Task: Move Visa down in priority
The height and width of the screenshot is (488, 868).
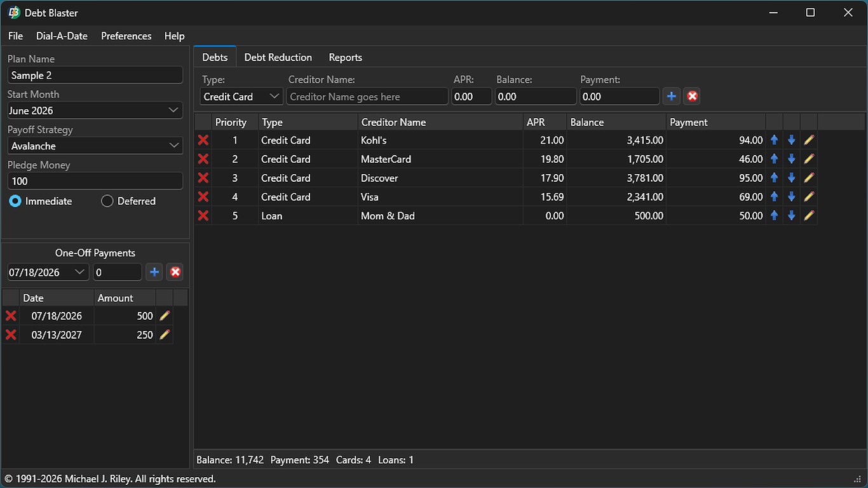Action: point(792,197)
